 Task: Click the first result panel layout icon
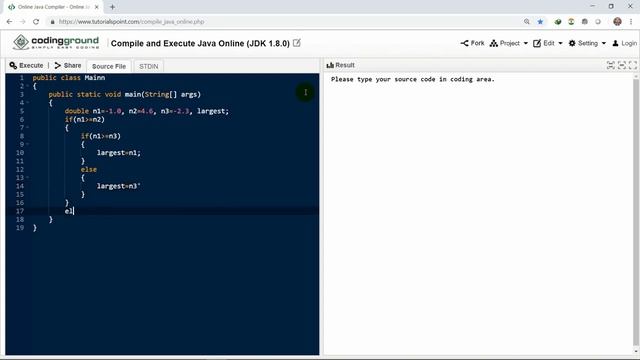(611, 65)
